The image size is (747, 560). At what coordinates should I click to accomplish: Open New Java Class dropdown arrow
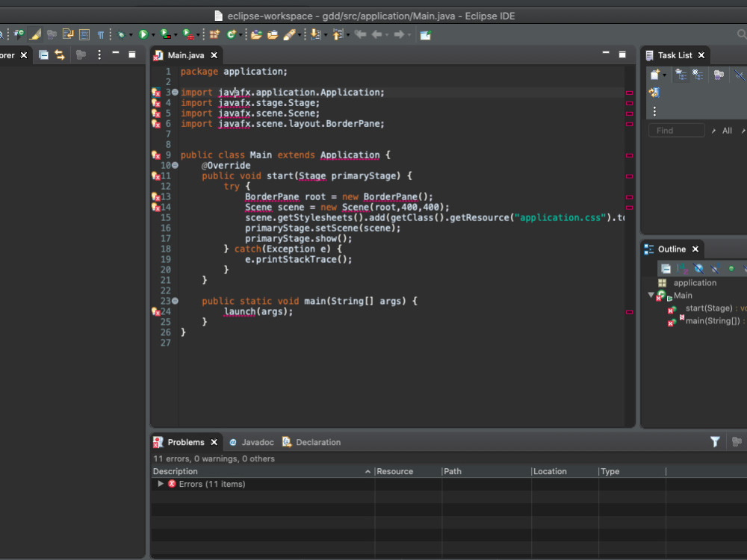pyautogui.click(x=240, y=35)
